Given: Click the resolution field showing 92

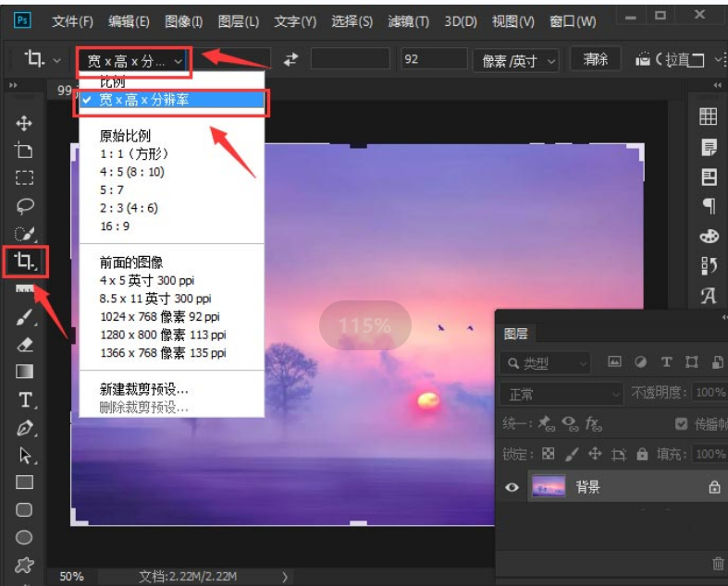Looking at the screenshot, I should pyautogui.click(x=434, y=59).
